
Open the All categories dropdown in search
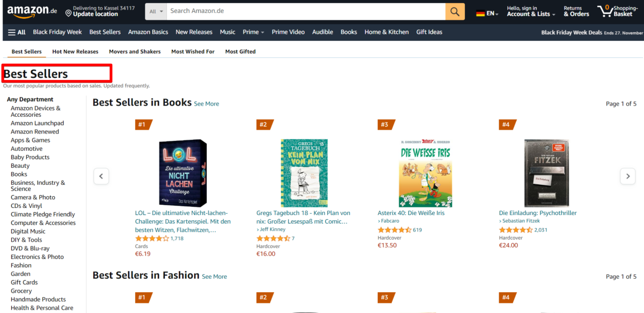tap(156, 10)
